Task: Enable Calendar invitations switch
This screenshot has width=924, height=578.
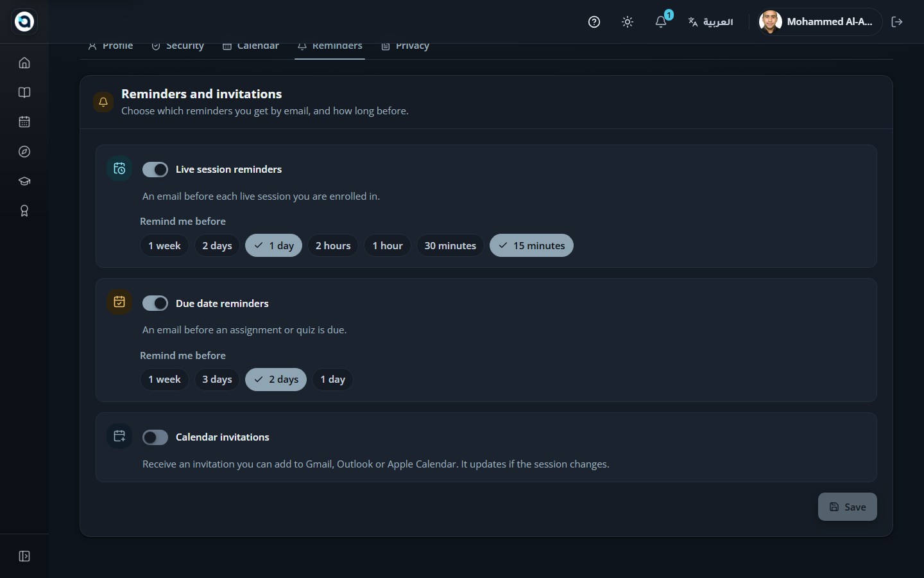Action: coord(155,437)
